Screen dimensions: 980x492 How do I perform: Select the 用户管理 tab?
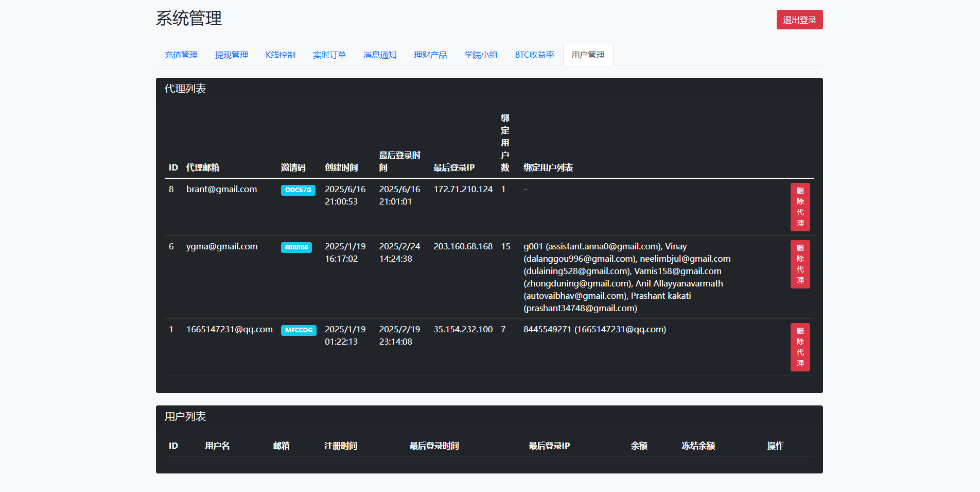point(588,55)
